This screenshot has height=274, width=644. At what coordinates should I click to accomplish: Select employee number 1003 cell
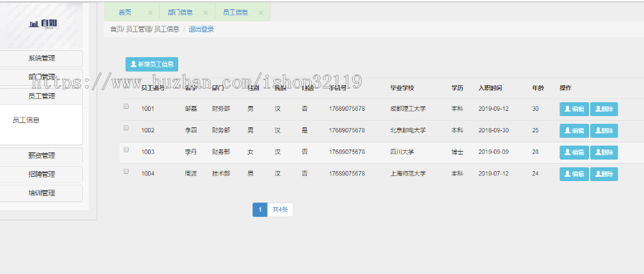[x=148, y=152]
